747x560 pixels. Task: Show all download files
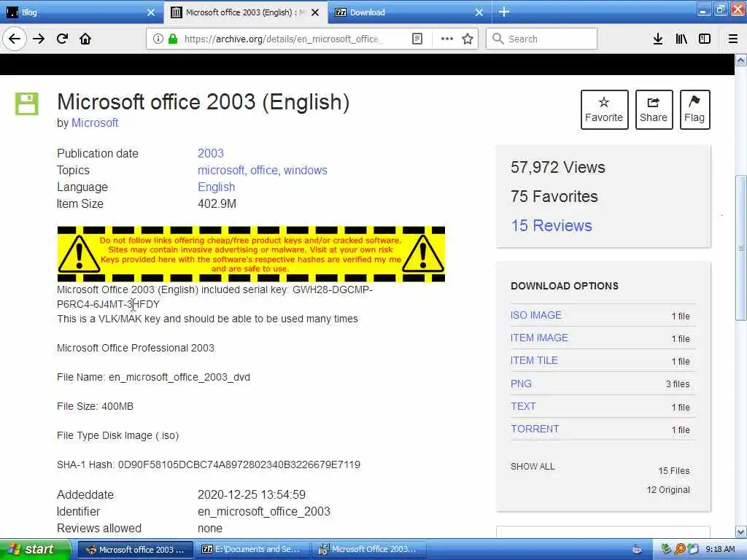click(x=533, y=467)
